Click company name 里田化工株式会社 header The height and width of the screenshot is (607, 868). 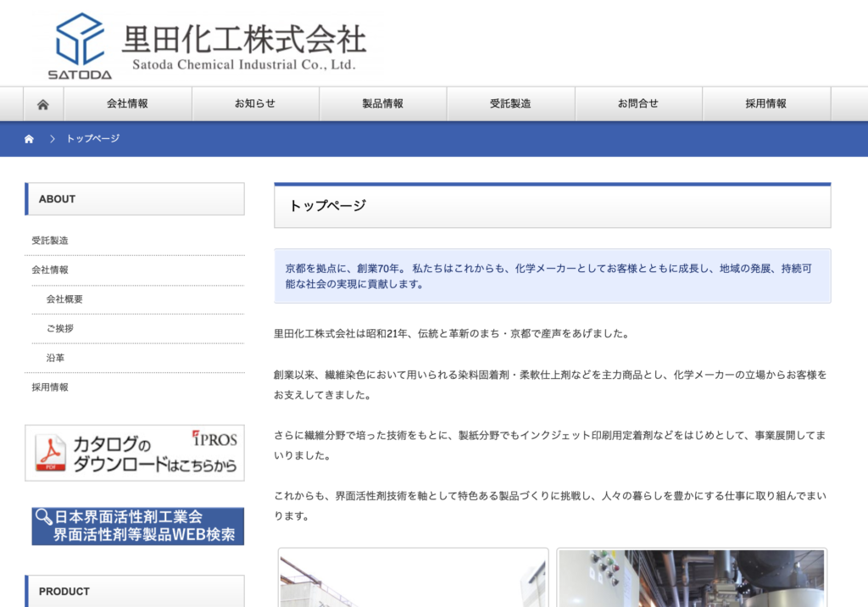point(244,39)
